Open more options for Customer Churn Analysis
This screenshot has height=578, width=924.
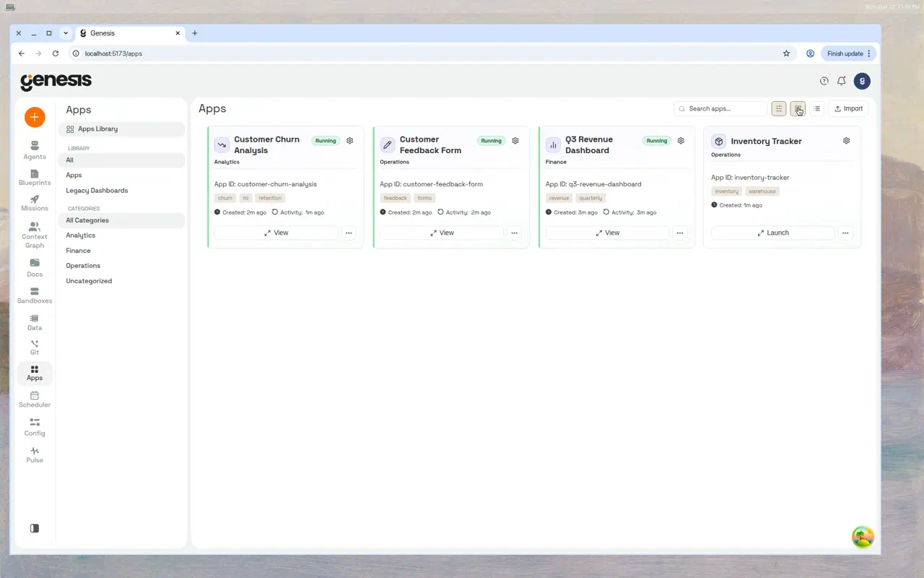click(x=349, y=233)
